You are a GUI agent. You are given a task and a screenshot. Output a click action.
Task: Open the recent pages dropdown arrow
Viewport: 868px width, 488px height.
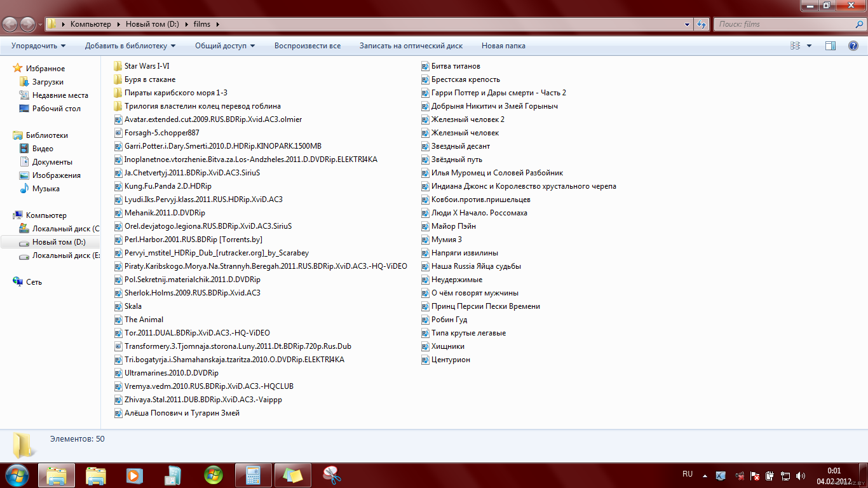point(41,25)
